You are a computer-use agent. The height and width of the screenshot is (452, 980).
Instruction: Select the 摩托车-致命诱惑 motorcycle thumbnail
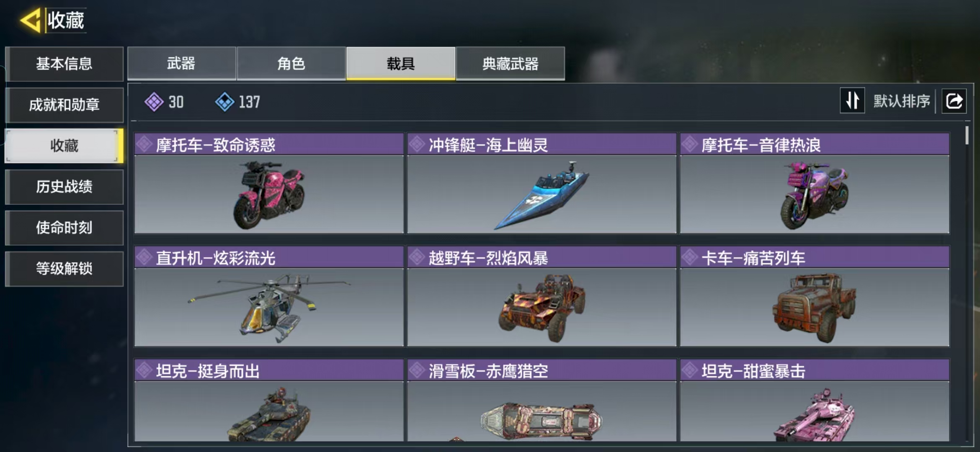269,195
